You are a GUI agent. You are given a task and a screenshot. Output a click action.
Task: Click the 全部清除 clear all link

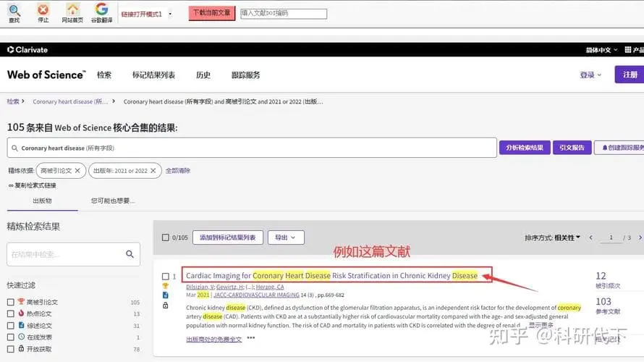178,171
